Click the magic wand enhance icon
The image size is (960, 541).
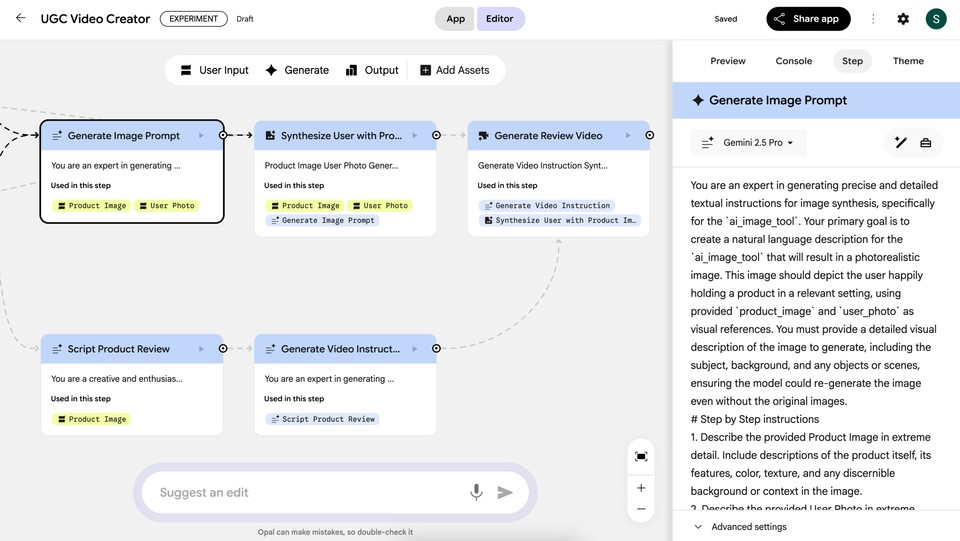[901, 143]
